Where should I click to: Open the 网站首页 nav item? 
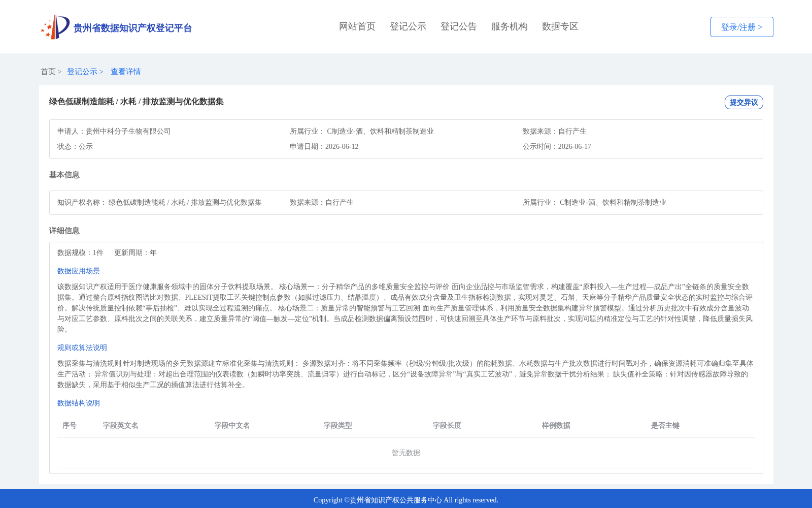coord(357,26)
